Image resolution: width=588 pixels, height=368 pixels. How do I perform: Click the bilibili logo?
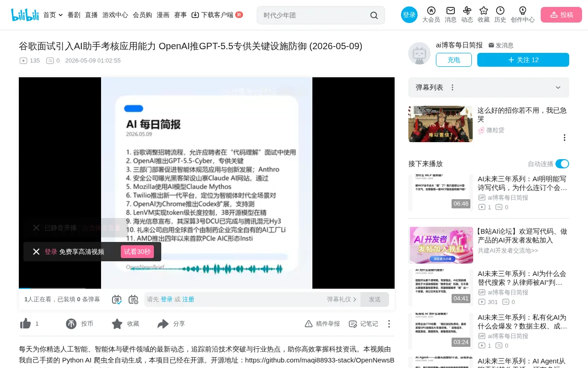[x=25, y=15]
